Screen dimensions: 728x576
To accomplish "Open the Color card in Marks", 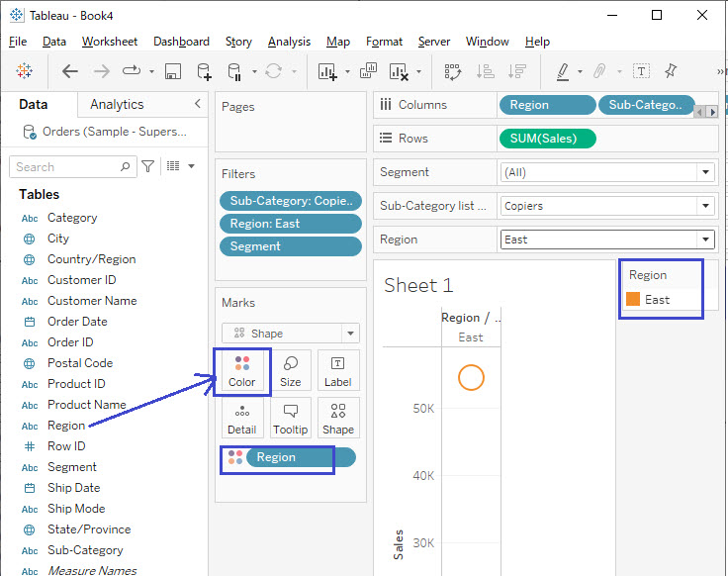I will point(242,371).
